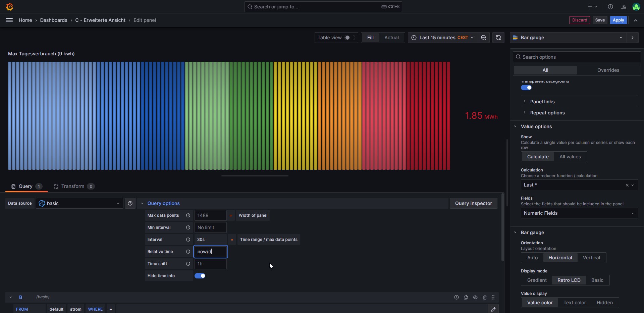Viewport: 644px width, 313px height.
Task: Open the Bar gauge visualization dropdown
Action: (x=569, y=38)
